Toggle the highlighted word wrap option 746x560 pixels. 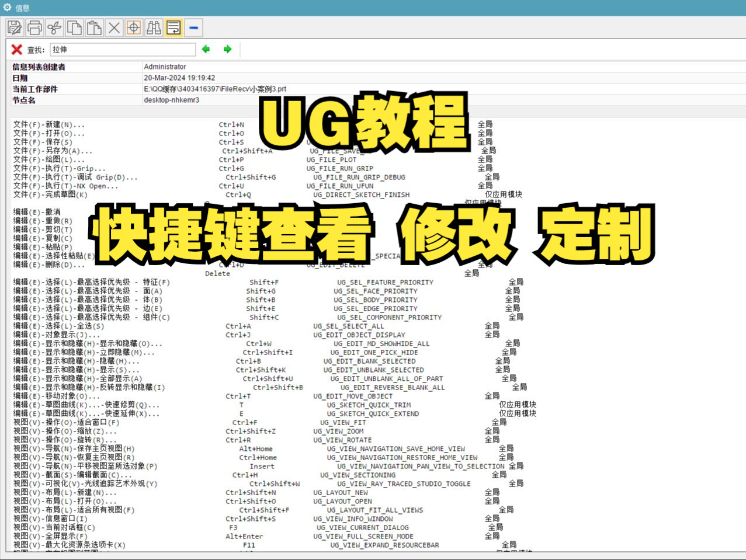tap(174, 27)
